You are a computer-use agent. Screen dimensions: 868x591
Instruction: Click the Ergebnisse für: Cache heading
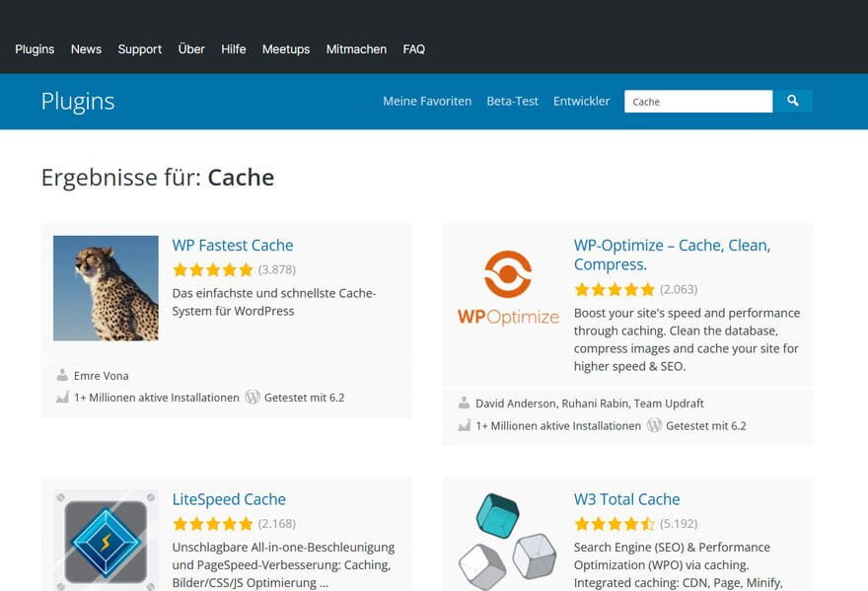tap(158, 178)
